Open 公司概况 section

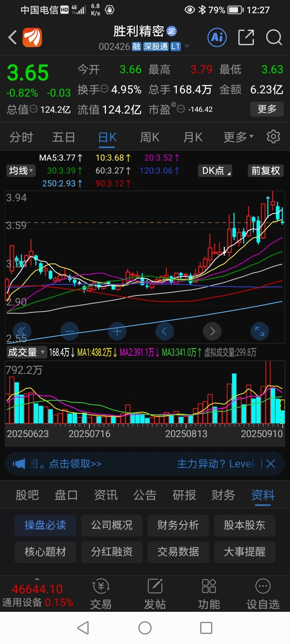pos(112,525)
